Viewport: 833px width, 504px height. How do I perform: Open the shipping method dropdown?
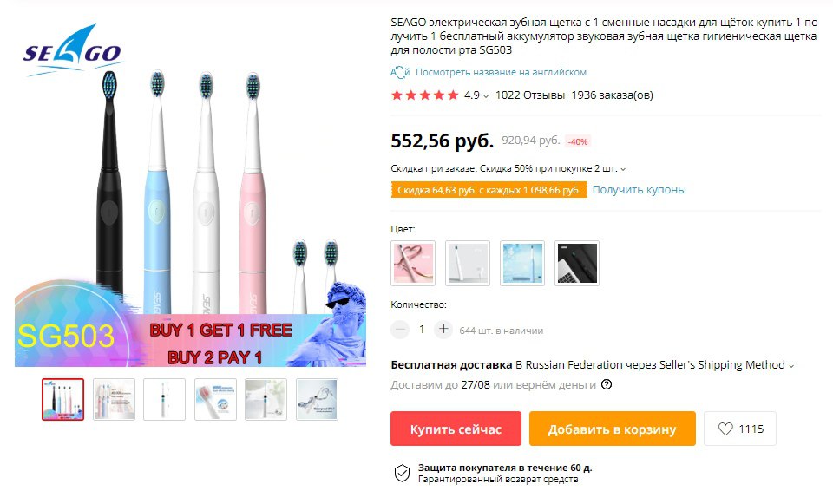[x=791, y=366]
